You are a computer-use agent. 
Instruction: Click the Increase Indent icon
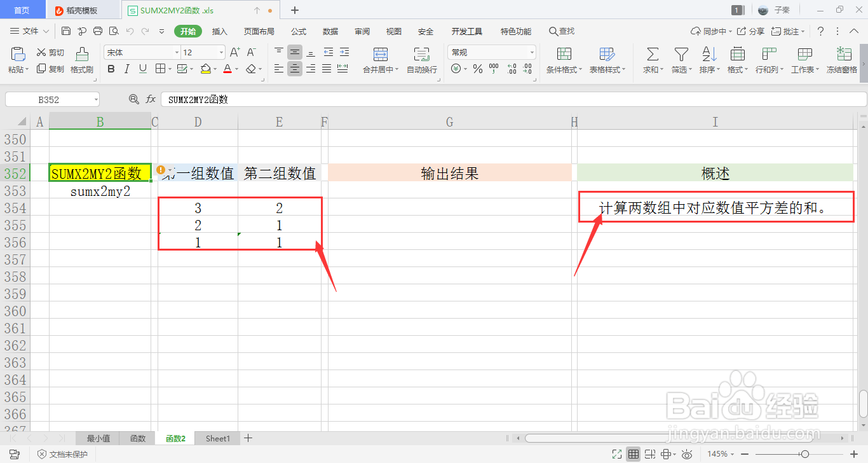click(344, 53)
